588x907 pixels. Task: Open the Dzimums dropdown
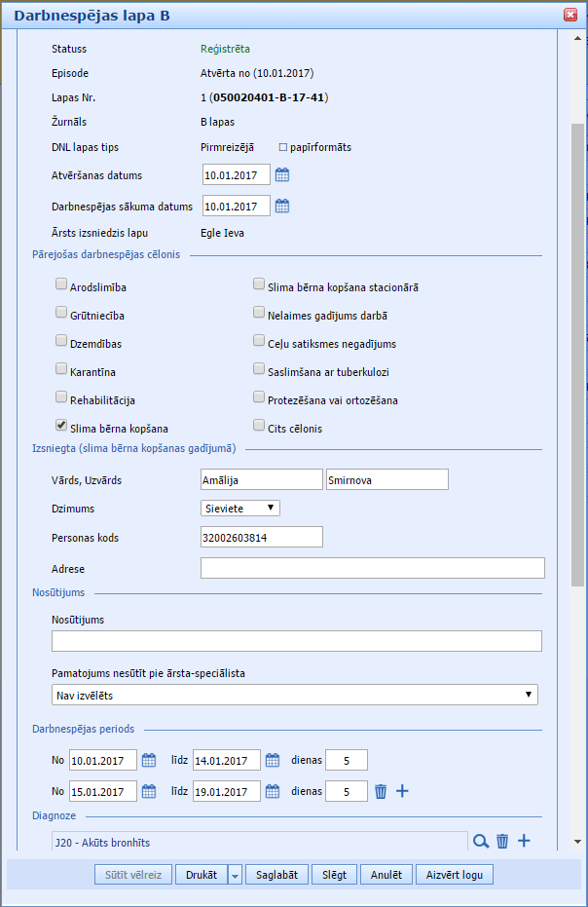(240, 508)
